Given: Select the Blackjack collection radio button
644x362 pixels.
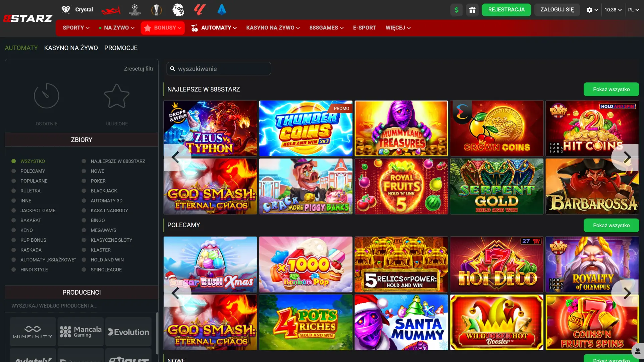Looking at the screenshot, I should click(84, 191).
